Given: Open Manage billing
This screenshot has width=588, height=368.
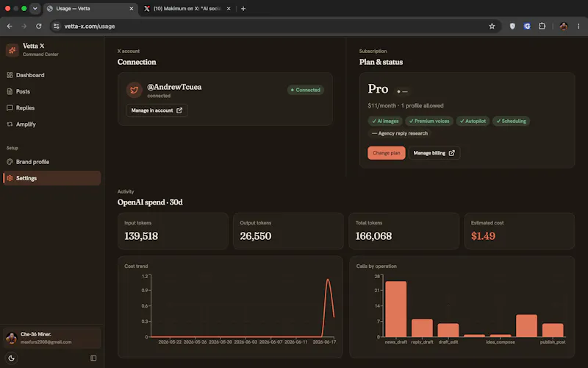Looking at the screenshot, I should (434, 153).
